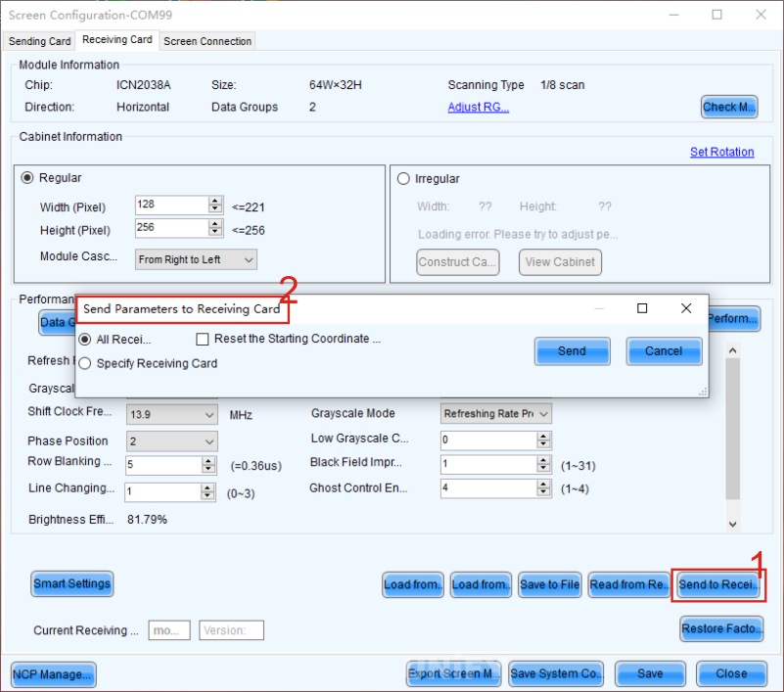784x692 pixels.
Task: Click the performance panel scroll up arrow
Action: [732, 350]
